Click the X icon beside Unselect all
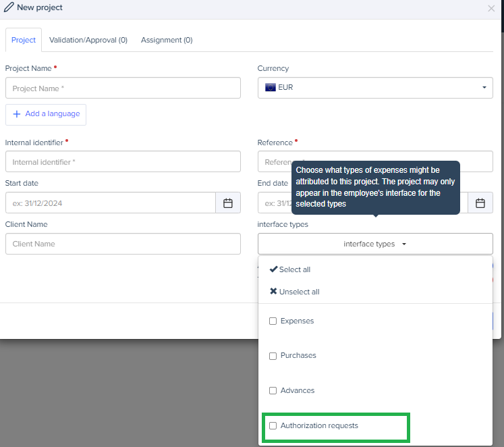The image size is (504, 447). (x=273, y=292)
